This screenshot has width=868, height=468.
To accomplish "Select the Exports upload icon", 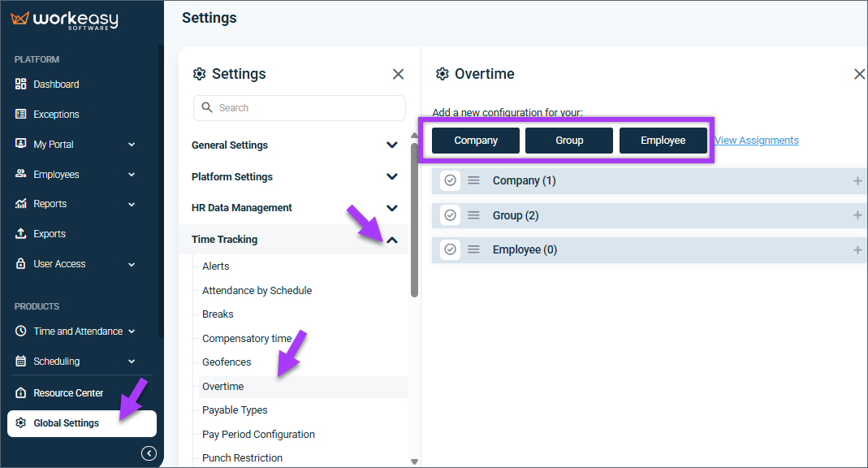I will [20, 233].
